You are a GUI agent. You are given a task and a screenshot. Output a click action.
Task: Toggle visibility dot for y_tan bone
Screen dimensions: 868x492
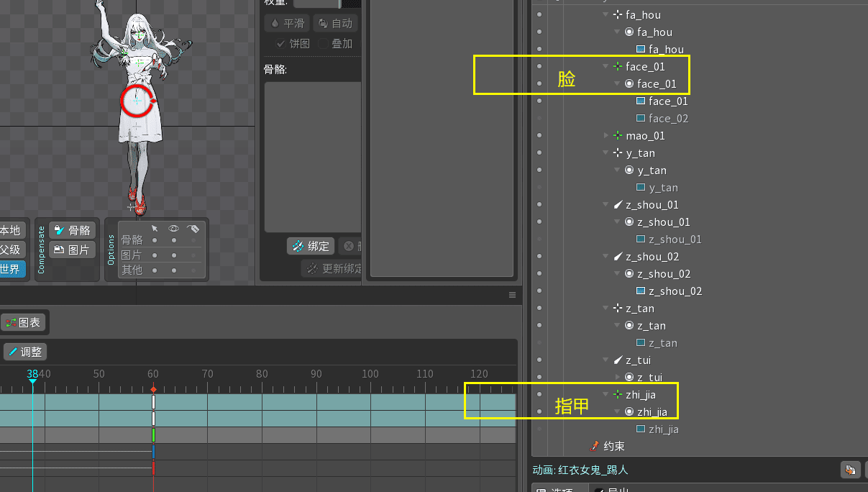tap(539, 153)
